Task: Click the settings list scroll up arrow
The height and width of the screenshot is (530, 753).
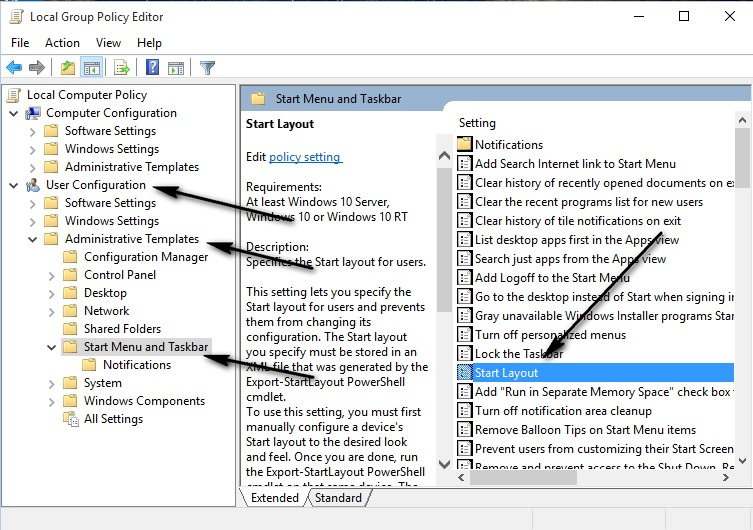Action: [x=742, y=120]
